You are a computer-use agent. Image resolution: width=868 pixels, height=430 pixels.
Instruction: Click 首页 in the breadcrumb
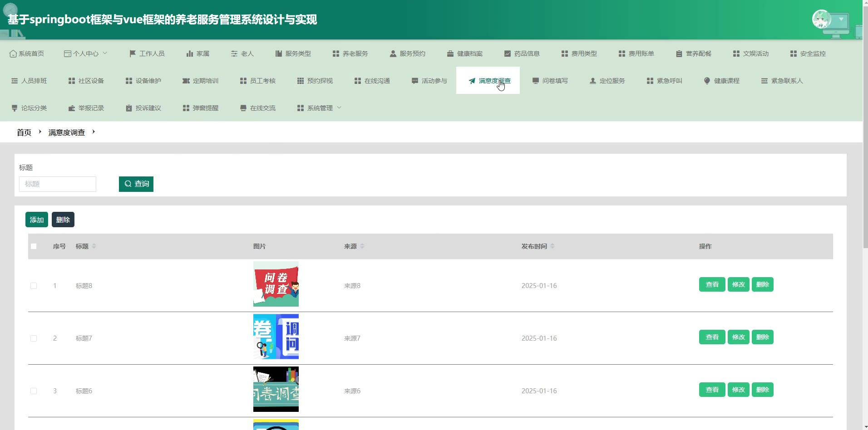(24, 132)
